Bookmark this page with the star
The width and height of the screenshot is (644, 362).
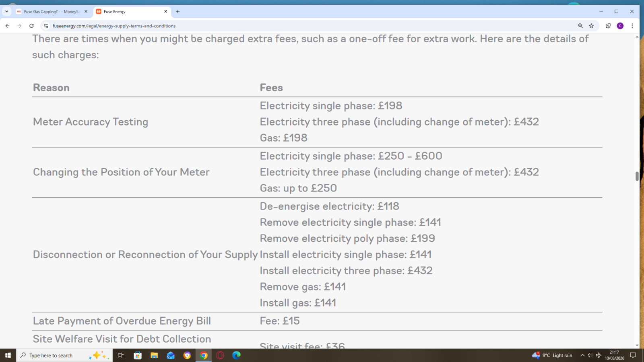[x=591, y=26]
